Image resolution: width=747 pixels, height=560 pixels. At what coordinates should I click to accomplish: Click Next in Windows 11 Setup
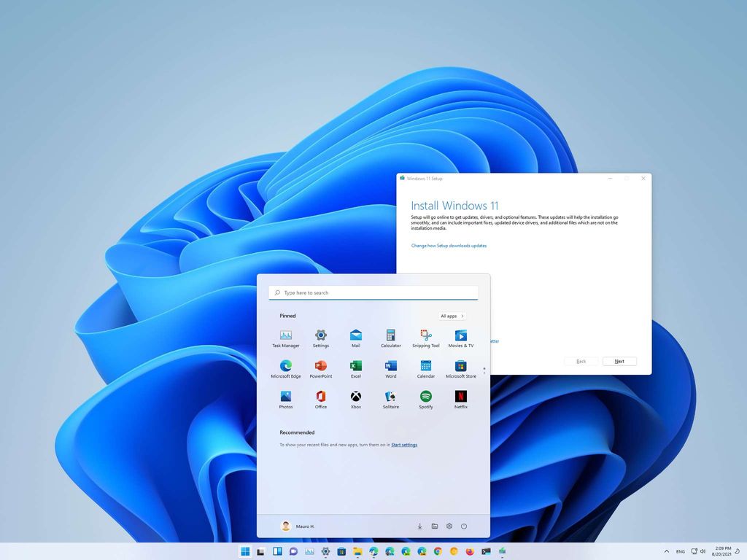pos(619,361)
